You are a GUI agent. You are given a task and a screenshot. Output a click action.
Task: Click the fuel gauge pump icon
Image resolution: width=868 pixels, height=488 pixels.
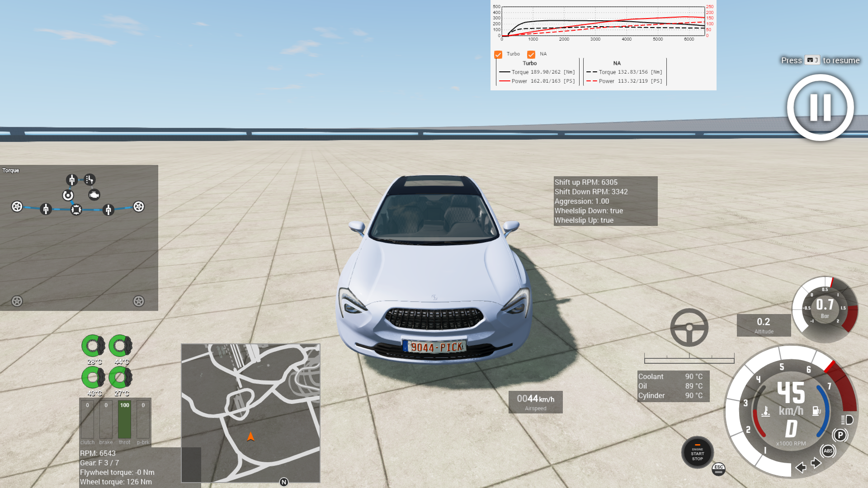coord(816,411)
